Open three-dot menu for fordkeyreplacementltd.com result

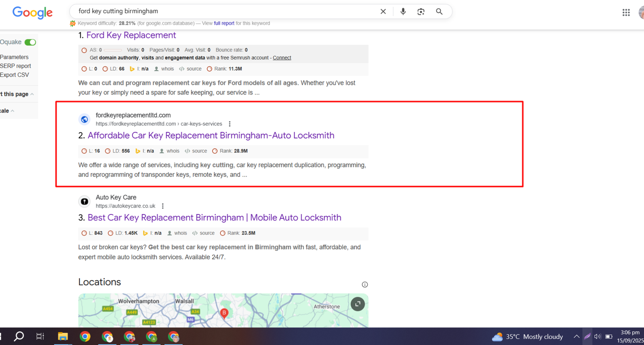tap(229, 124)
